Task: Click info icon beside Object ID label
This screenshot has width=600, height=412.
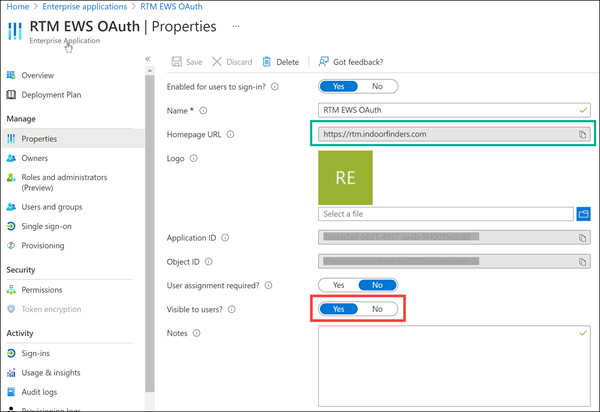Action: click(209, 262)
